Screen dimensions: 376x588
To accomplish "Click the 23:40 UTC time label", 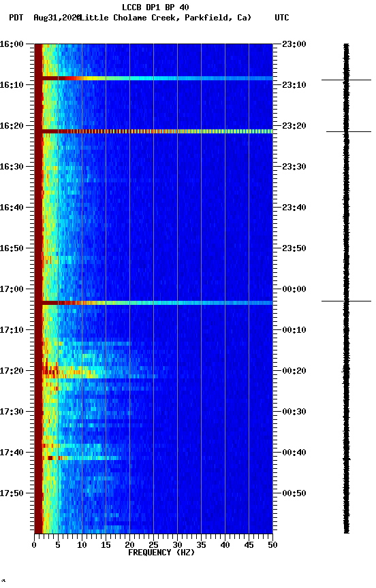I will tap(294, 208).
